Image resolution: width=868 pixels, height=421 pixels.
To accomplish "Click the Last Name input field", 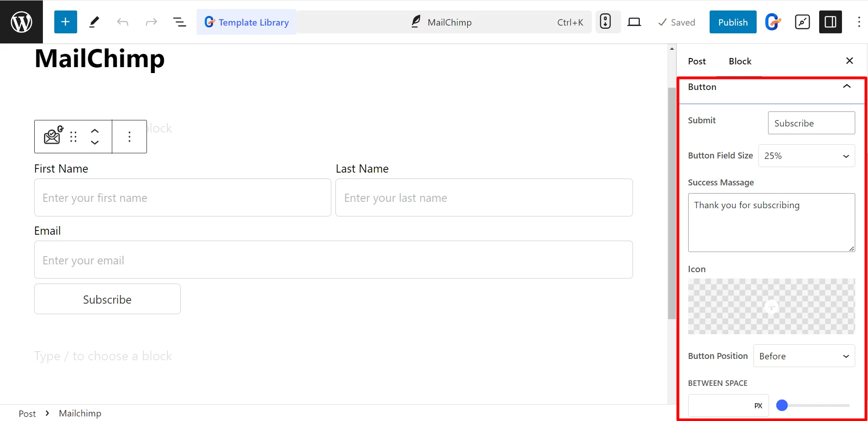I will pyautogui.click(x=484, y=197).
